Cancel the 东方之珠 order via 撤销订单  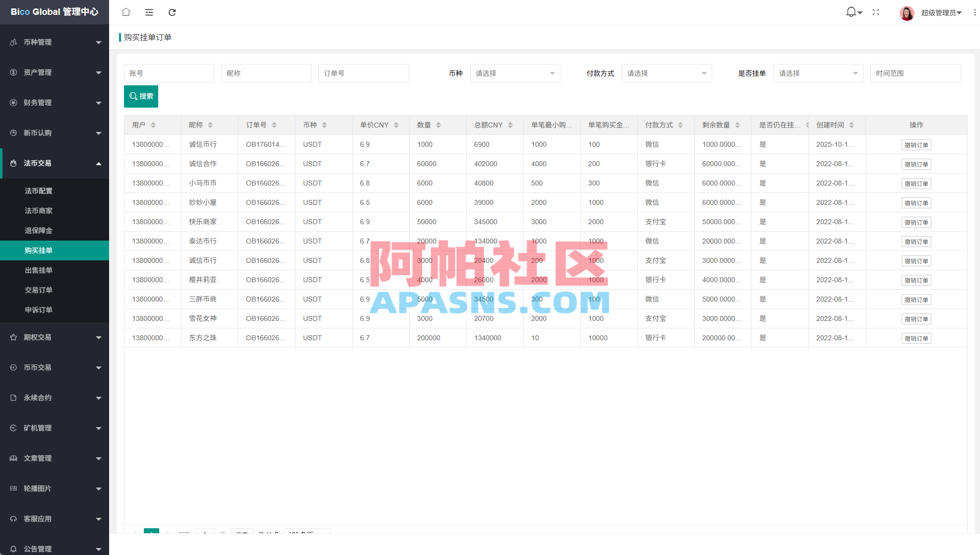point(916,338)
